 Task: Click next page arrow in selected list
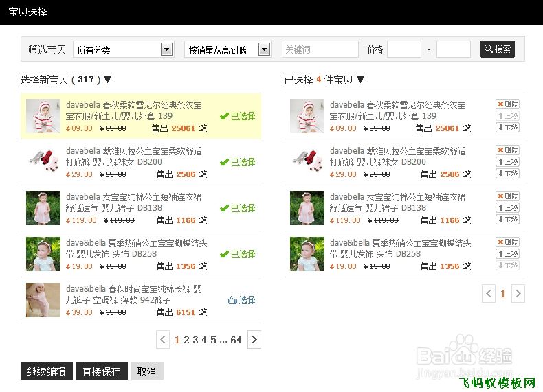coord(518,294)
